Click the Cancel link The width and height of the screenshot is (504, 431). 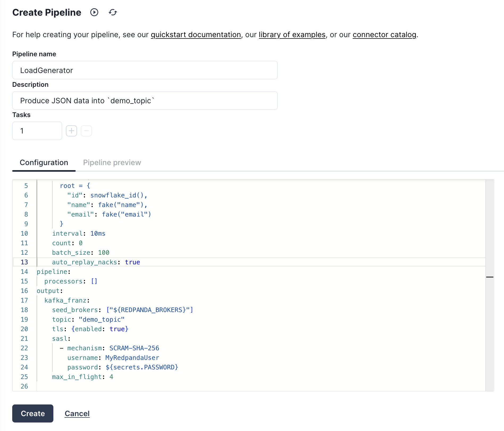[77, 413]
